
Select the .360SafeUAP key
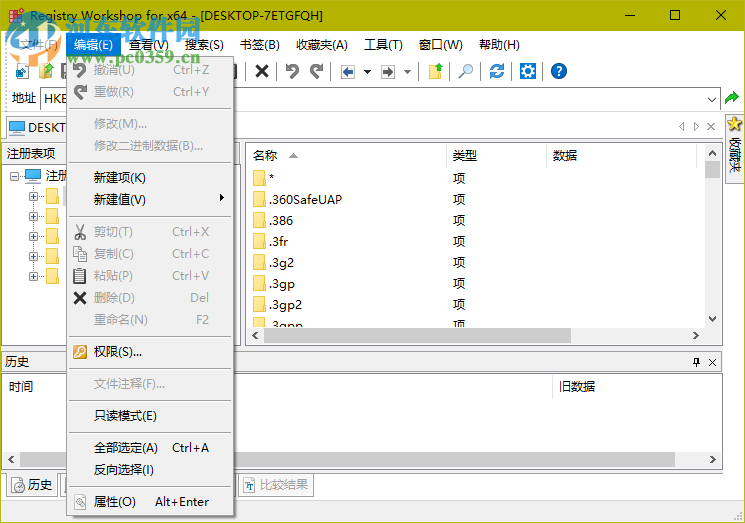tap(297, 200)
